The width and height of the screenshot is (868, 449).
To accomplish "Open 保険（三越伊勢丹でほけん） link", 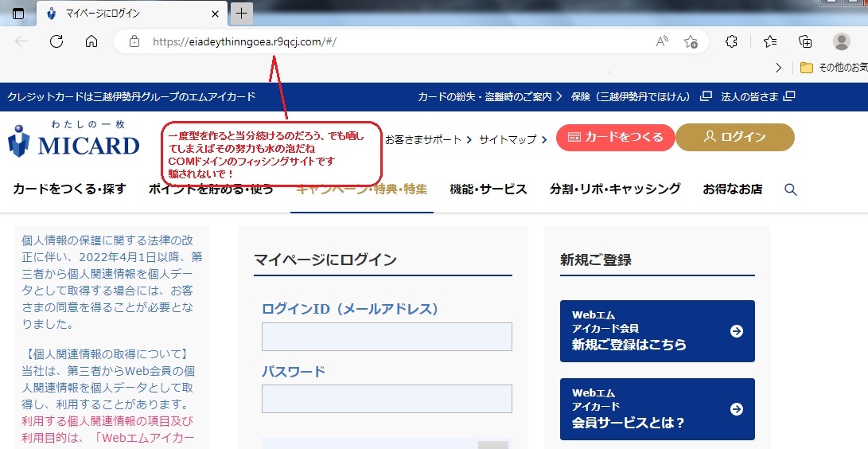I will [x=640, y=96].
